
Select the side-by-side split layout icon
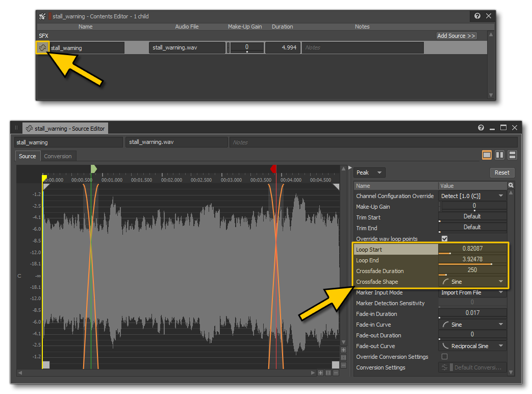[x=499, y=155]
